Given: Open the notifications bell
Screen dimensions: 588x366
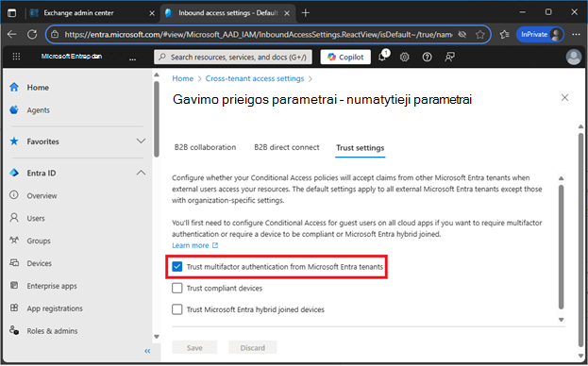Looking at the screenshot, I should click(382, 57).
